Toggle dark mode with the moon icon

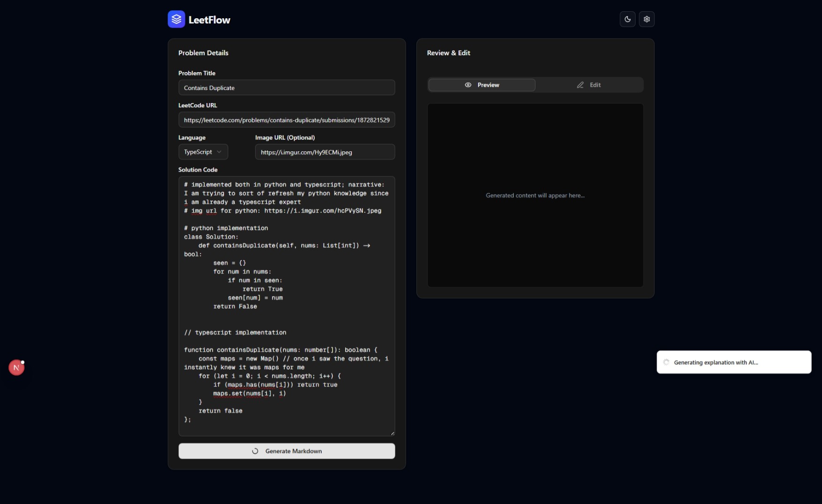[627, 19]
